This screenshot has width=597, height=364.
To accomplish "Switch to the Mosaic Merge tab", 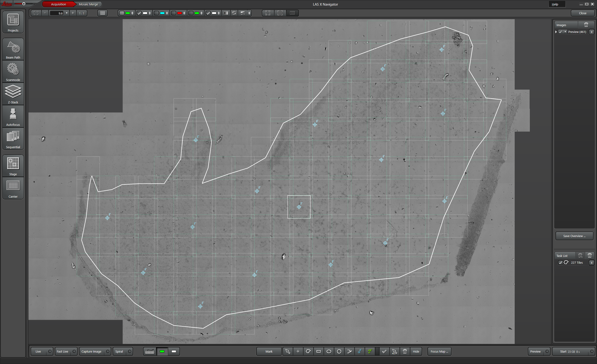I will tap(88, 4).
